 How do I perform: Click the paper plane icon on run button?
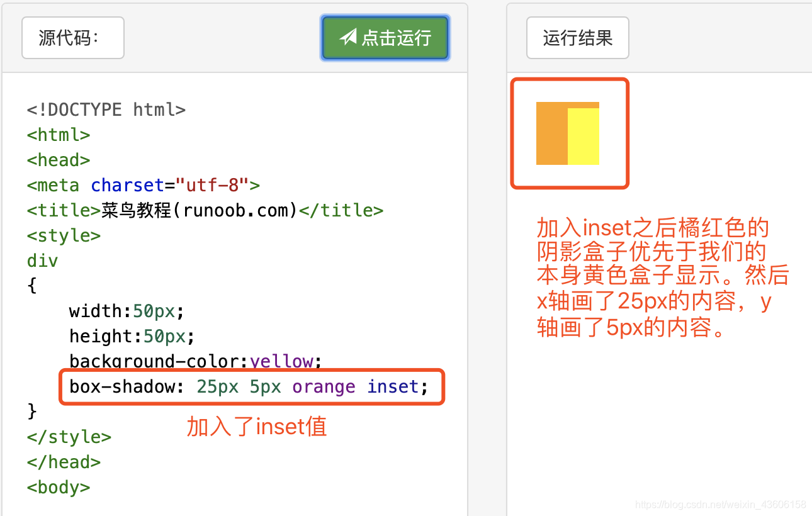(x=348, y=37)
